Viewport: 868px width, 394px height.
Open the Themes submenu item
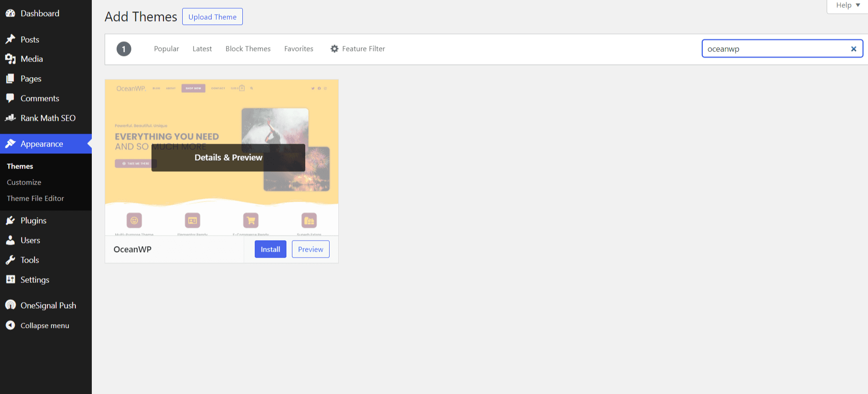pos(20,166)
